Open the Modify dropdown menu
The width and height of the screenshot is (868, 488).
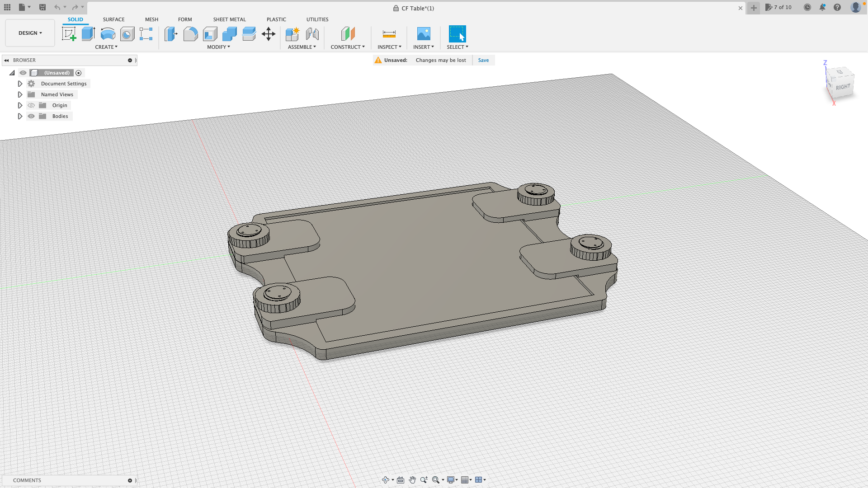219,47
